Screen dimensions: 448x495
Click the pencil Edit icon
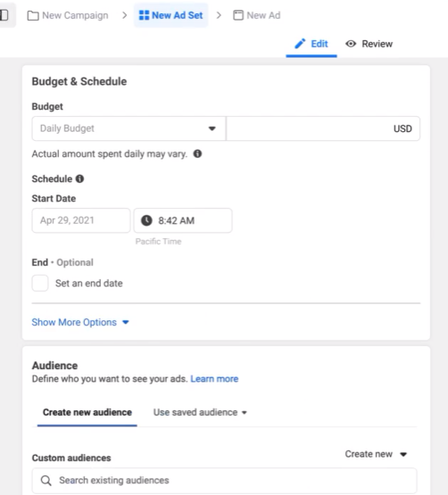click(300, 44)
